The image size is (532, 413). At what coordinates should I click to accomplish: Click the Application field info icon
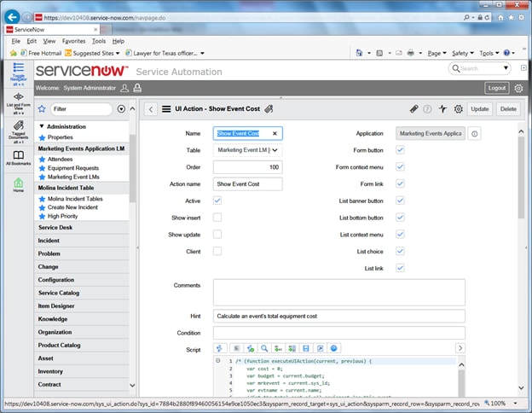pyautogui.click(x=475, y=134)
